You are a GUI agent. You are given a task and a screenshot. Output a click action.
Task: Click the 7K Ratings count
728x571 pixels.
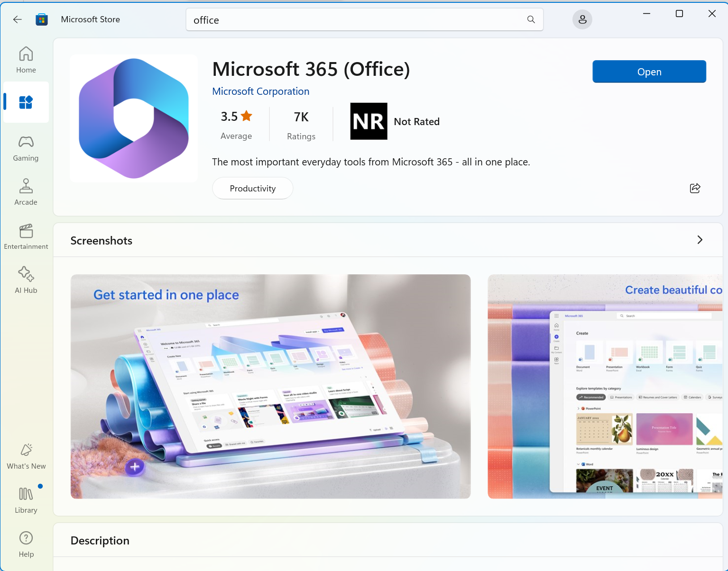pos(301,125)
